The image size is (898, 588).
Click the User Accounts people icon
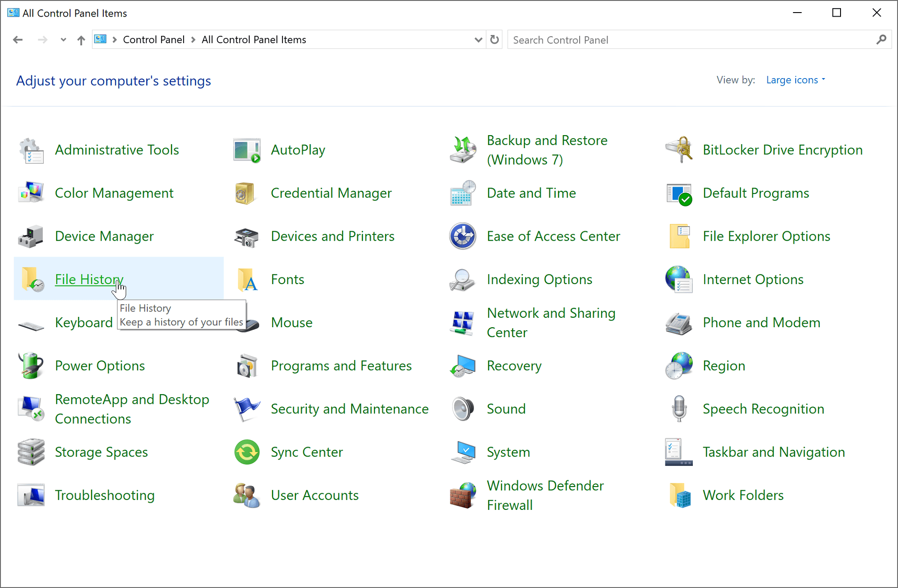click(247, 496)
